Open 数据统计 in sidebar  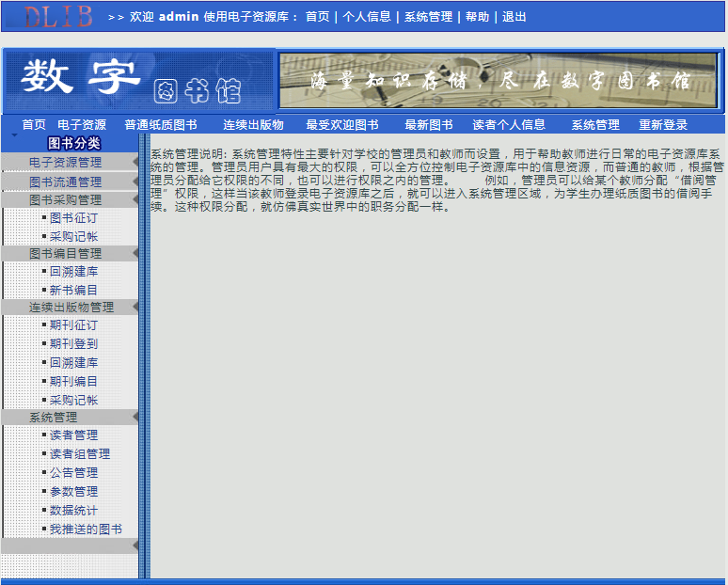click(73, 510)
